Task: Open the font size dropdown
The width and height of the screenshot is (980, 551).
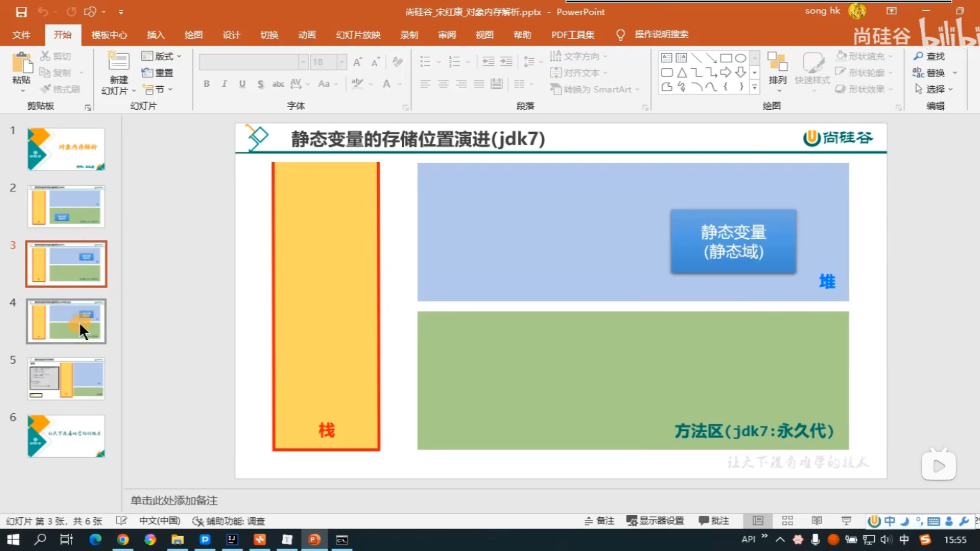Action: click(x=342, y=62)
